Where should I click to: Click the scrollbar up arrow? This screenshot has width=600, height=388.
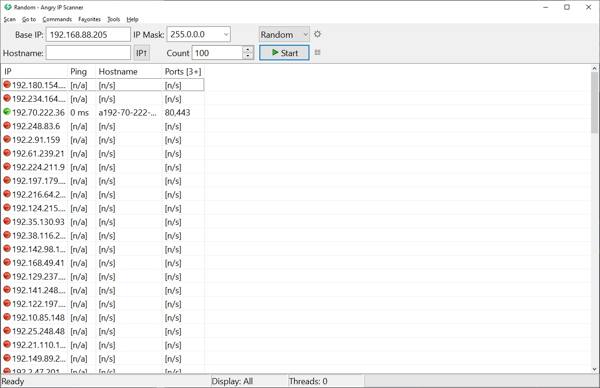594,68
